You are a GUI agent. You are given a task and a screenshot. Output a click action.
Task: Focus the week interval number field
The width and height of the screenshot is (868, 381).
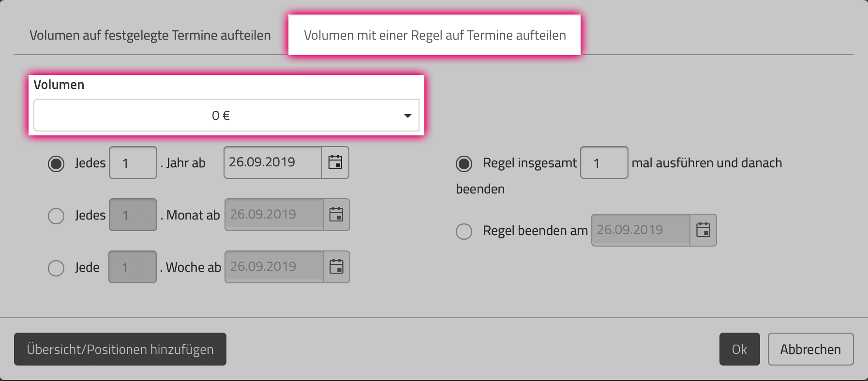tap(133, 267)
